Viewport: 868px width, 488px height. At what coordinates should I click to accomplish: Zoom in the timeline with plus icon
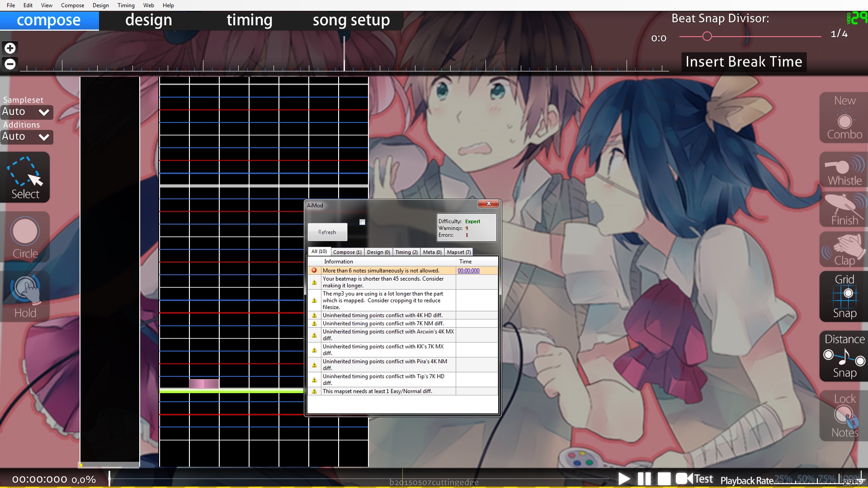click(10, 48)
